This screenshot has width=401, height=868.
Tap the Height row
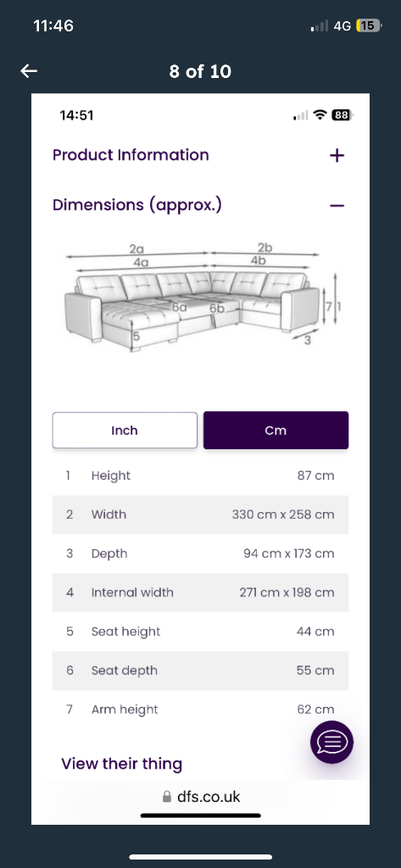point(200,476)
